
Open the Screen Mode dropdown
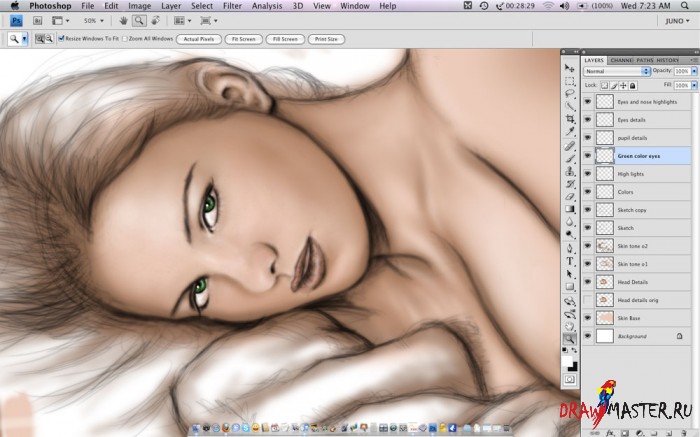208,21
